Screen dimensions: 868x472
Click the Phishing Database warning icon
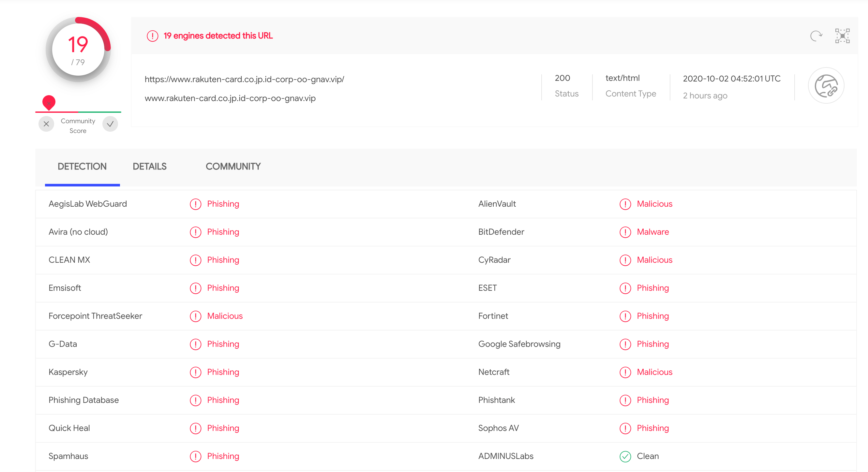[195, 400]
